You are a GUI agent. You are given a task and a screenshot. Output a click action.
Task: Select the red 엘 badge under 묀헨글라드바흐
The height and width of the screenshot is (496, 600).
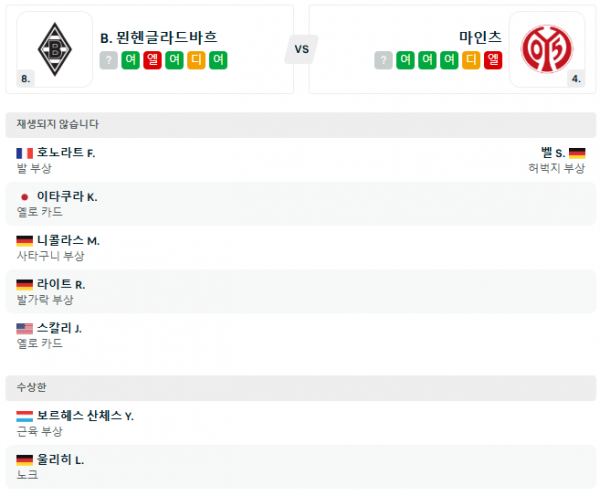pos(153,60)
